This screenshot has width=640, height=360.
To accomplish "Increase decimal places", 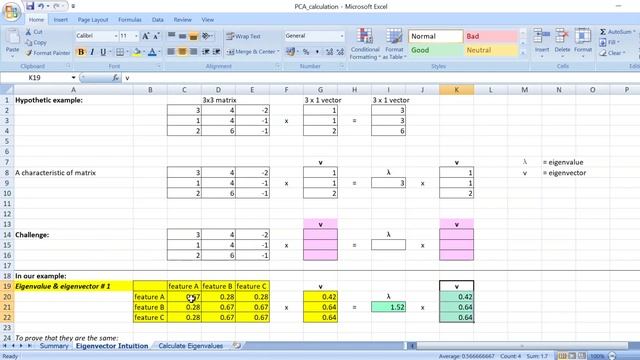I will click(x=329, y=52).
